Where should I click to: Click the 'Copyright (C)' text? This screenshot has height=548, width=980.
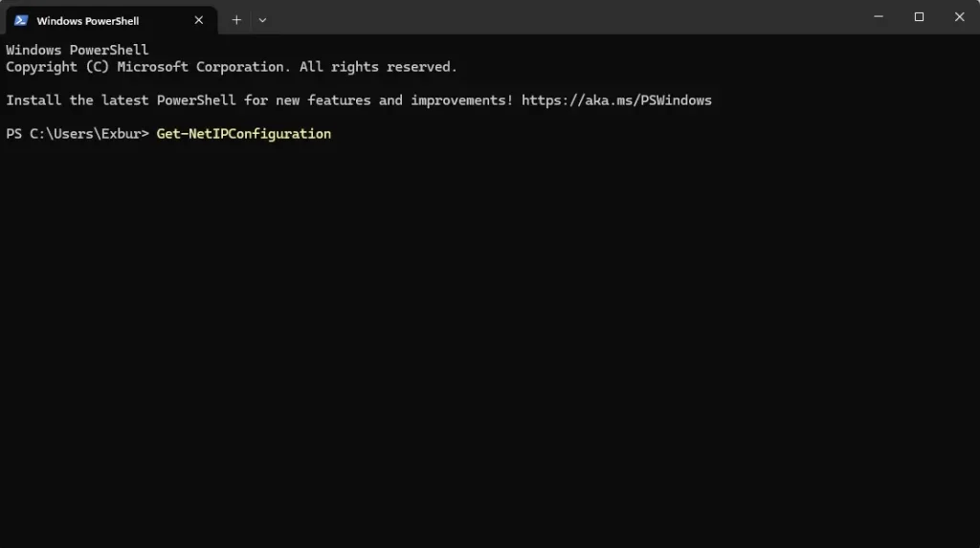(56, 67)
